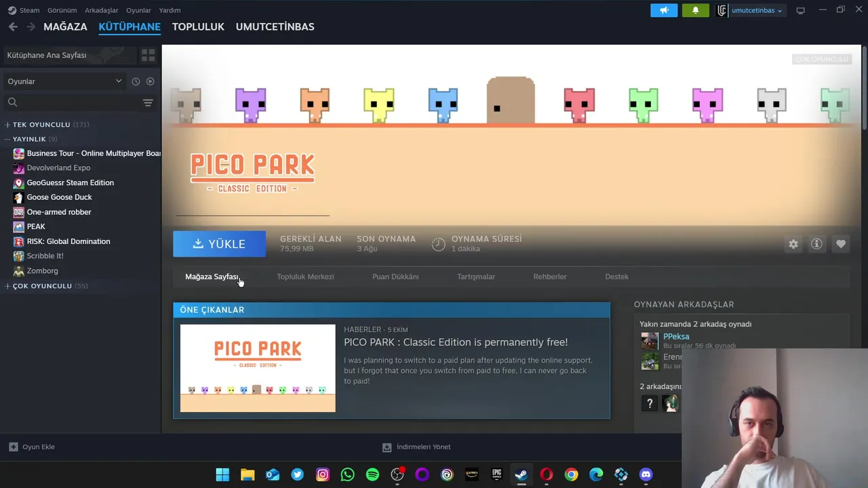Open Epic Games Launcher from taskbar
868x488 pixels.
496,474
